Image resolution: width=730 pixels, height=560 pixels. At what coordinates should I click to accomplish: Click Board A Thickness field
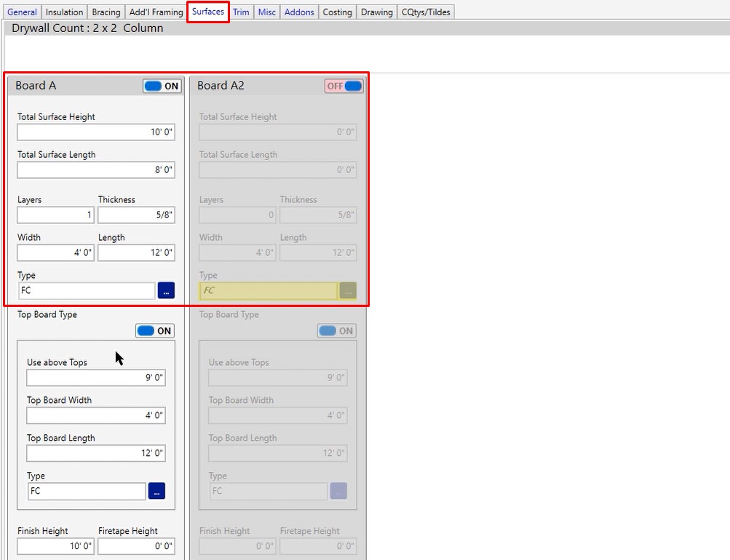(136, 215)
